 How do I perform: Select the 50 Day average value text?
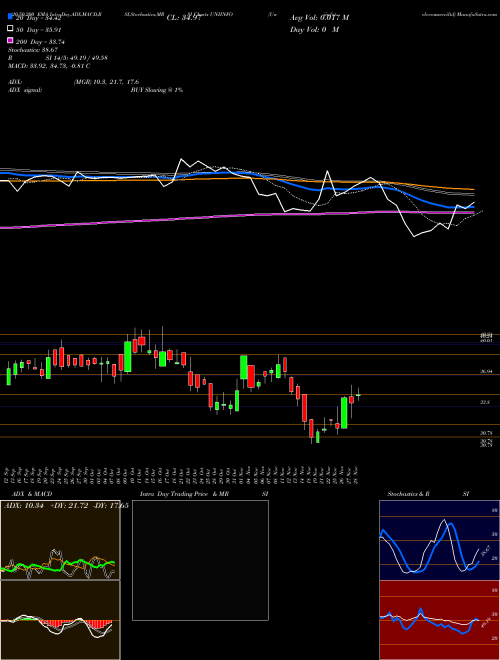[x=39, y=30]
